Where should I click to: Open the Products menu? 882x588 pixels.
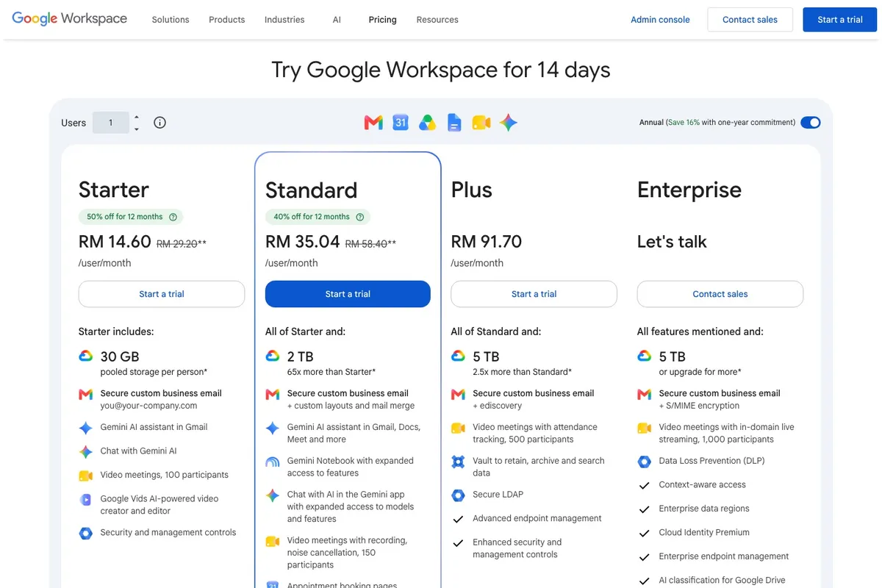pyautogui.click(x=226, y=20)
